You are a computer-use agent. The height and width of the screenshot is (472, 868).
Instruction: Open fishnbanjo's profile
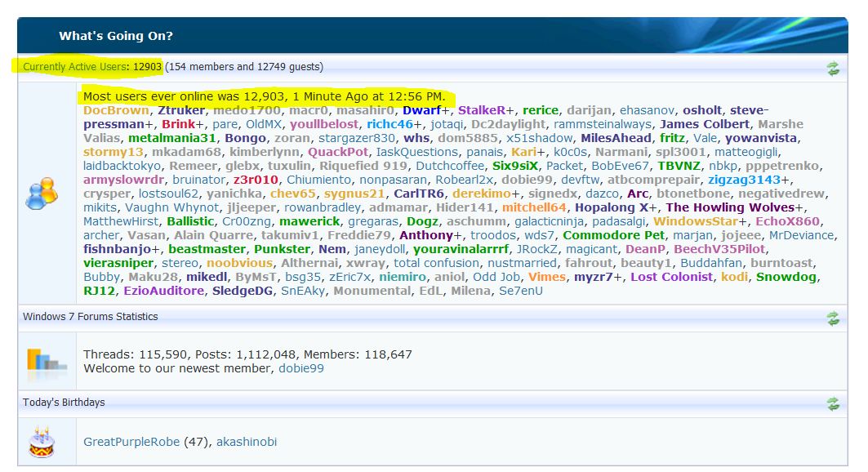coord(118,249)
